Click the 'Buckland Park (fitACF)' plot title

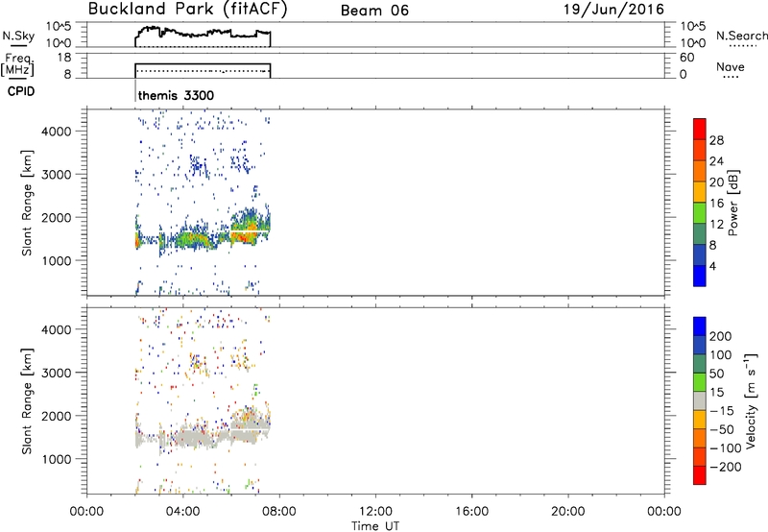pyautogui.click(x=187, y=9)
